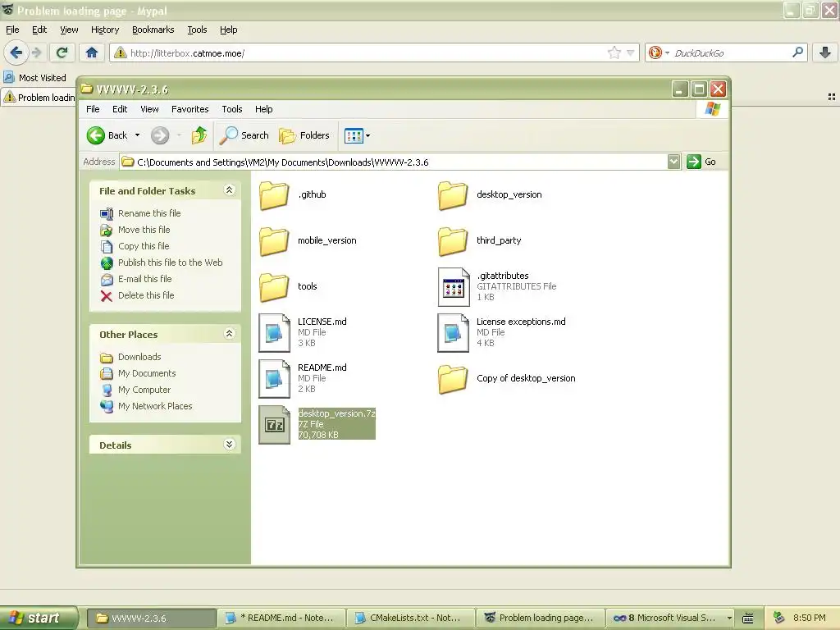Open Search in Explorer toolbar

click(x=244, y=135)
